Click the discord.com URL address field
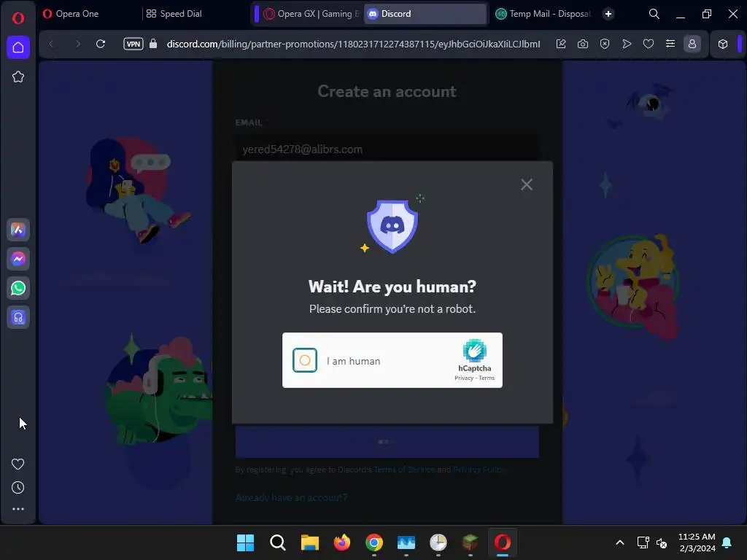Image resolution: width=747 pixels, height=560 pixels. click(x=353, y=44)
